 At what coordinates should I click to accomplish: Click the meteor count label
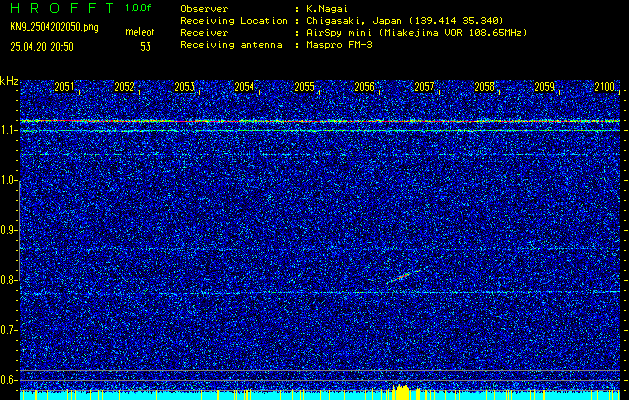click(x=140, y=32)
